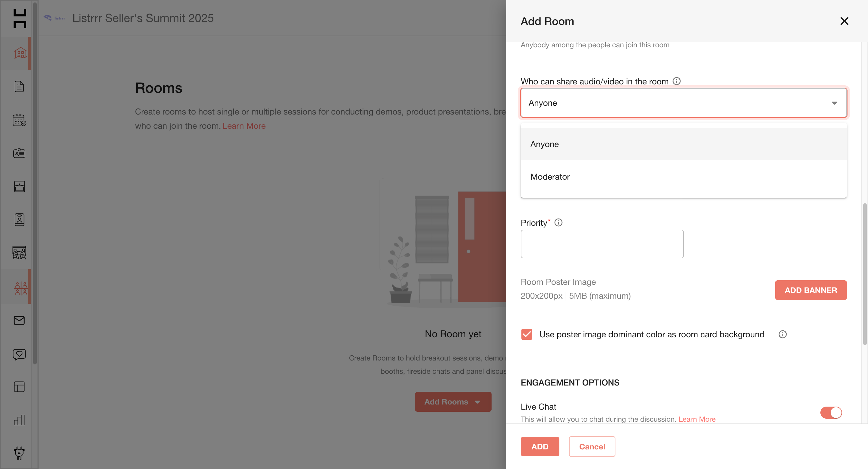The height and width of the screenshot is (469, 868).
Task: Open the plug integrations icon in sidebar
Action: tap(19, 453)
